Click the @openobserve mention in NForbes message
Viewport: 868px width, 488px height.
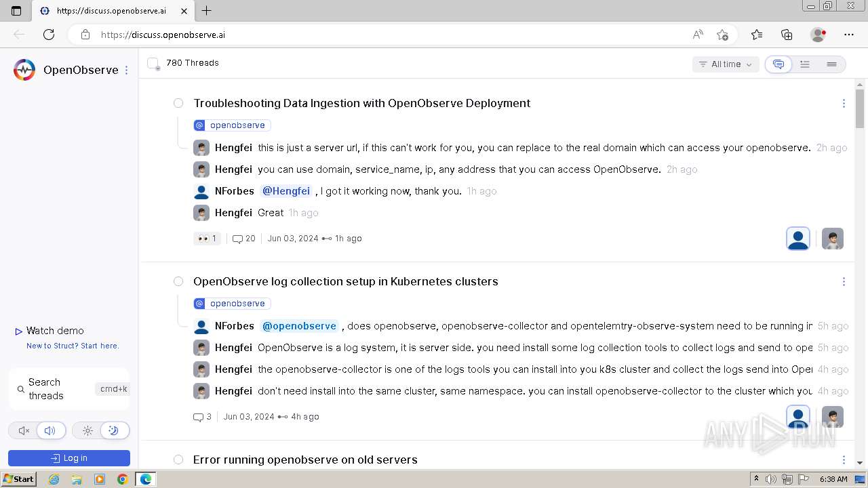coord(299,326)
